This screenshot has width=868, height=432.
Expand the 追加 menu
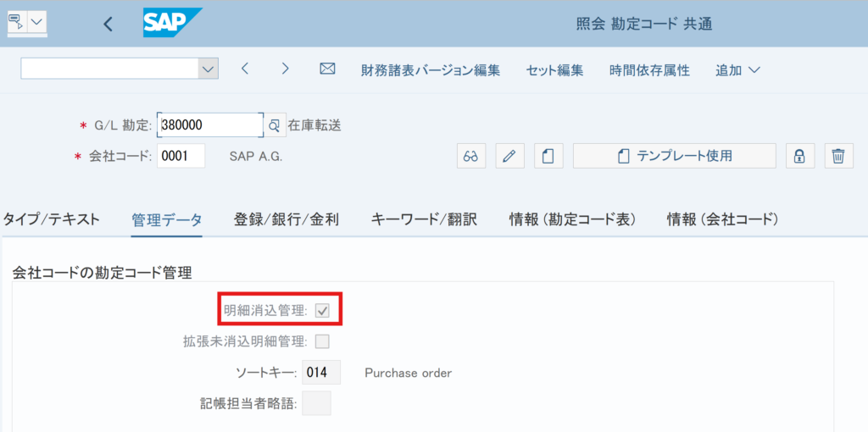pyautogui.click(x=737, y=70)
